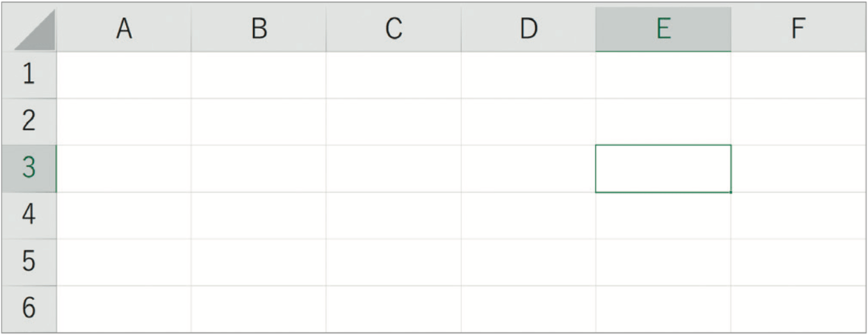Select column D header
The height and width of the screenshot is (335, 868).
tap(528, 30)
